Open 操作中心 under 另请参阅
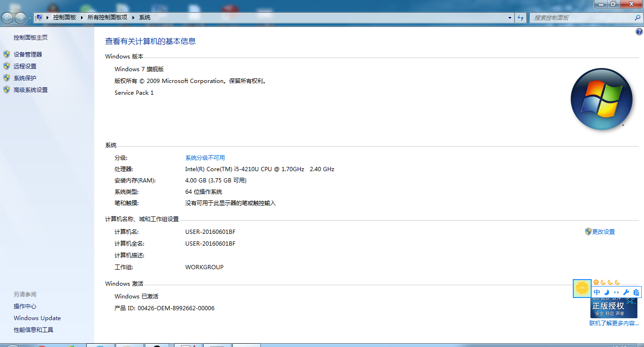Viewport: 644px width, 347px height. point(25,306)
